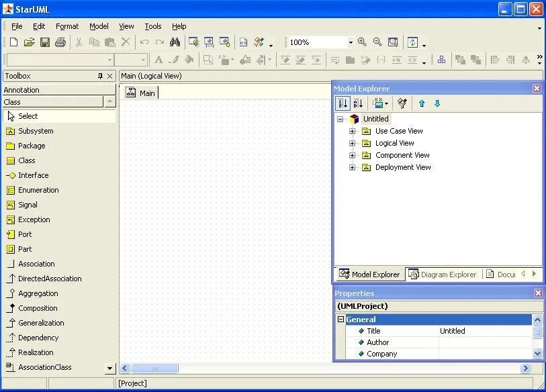This screenshot has height=392, width=546.
Task: Switch to the Model Explorer tab
Action: pos(369,275)
